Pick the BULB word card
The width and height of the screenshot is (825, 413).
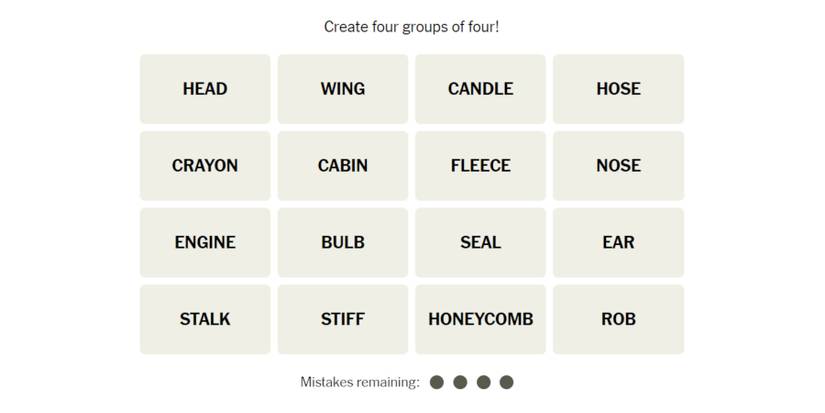[343, 242]
